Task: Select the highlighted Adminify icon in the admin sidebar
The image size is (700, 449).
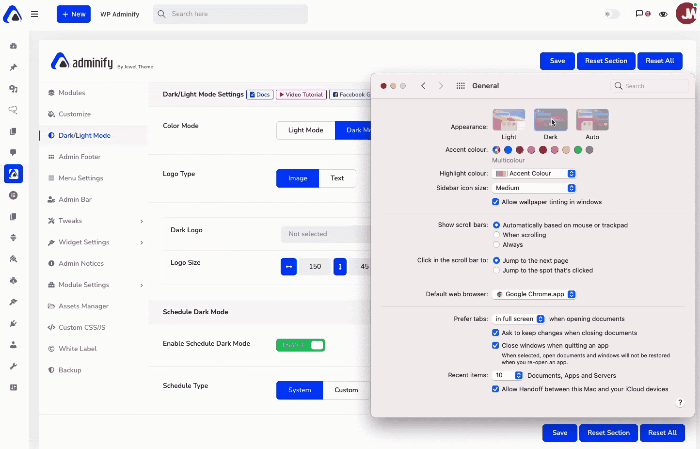Action: click(13, 173)
